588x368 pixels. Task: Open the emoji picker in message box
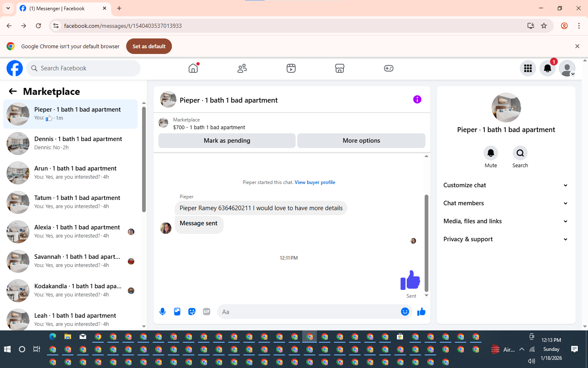click(405, 312)
